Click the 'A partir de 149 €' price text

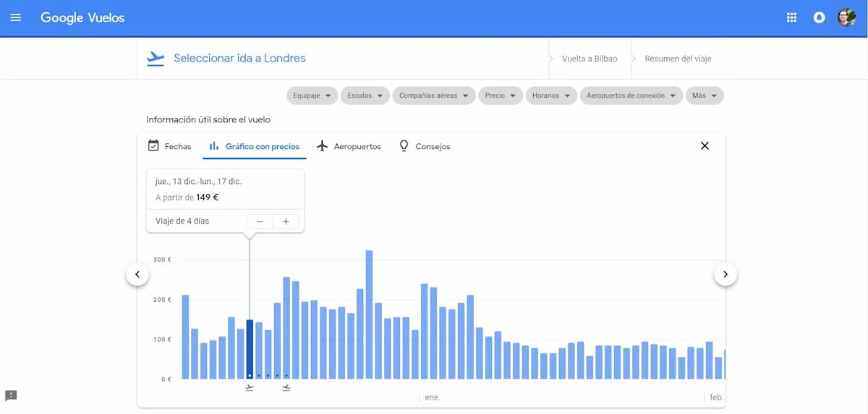pyautogui.click(x=187, y=197)
